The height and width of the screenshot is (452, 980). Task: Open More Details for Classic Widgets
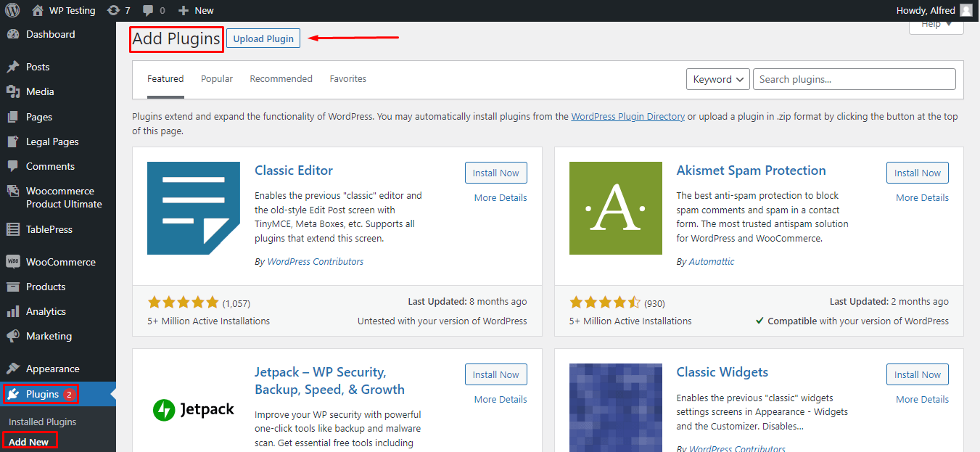click(x=922, y=400)
